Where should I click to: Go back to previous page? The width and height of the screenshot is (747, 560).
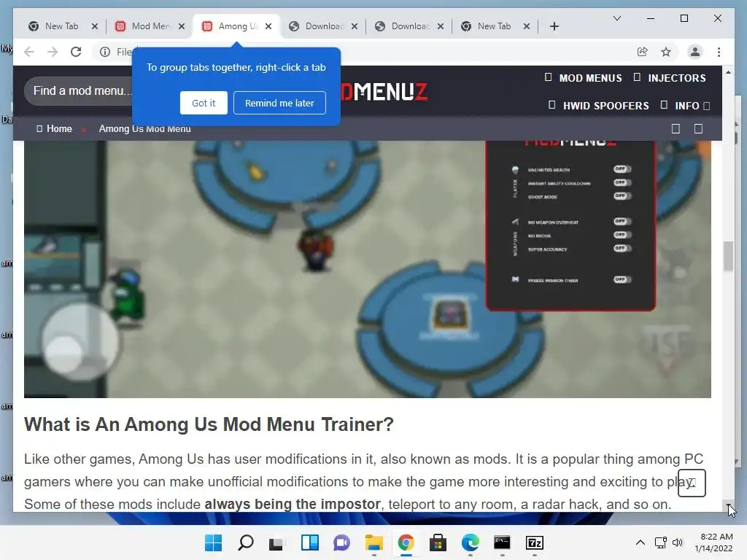pos(29,52)
